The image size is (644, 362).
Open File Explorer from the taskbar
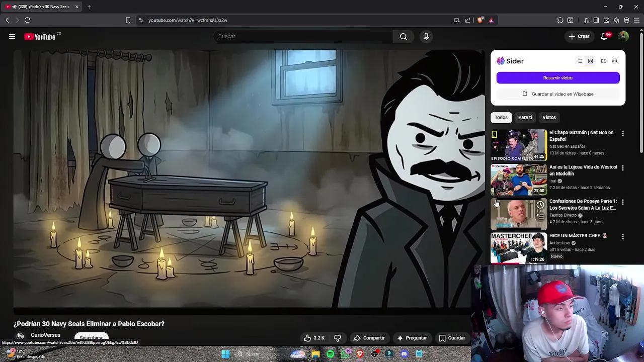[315, 354]
